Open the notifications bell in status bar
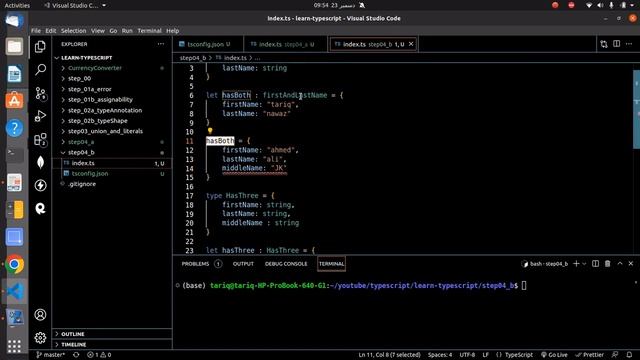 point(629,355)
